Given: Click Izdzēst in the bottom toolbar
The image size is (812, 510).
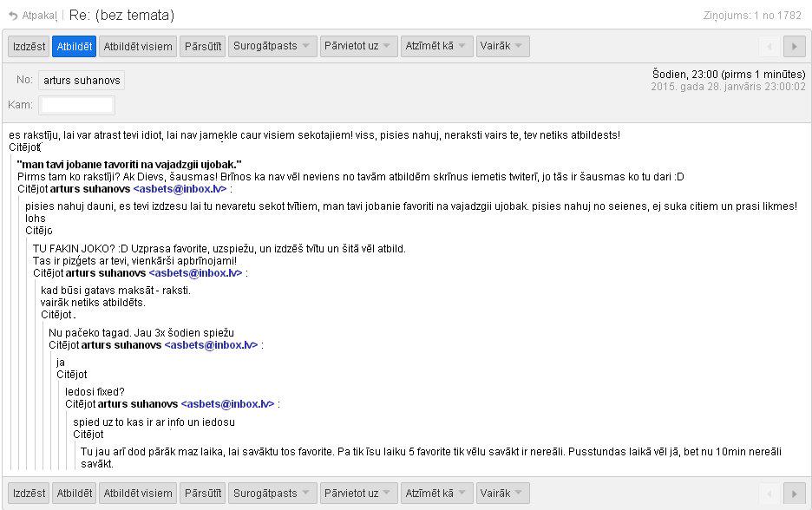Looking at the screenshot, I should point(29,494).
